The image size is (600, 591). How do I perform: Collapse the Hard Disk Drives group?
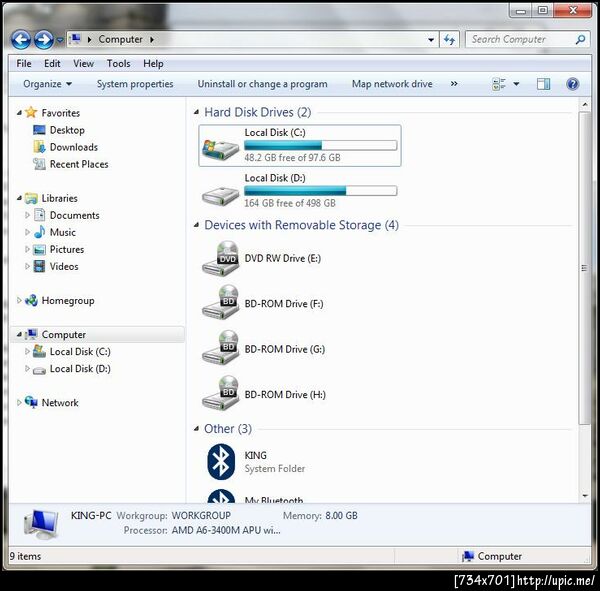[x=196, y=112]
